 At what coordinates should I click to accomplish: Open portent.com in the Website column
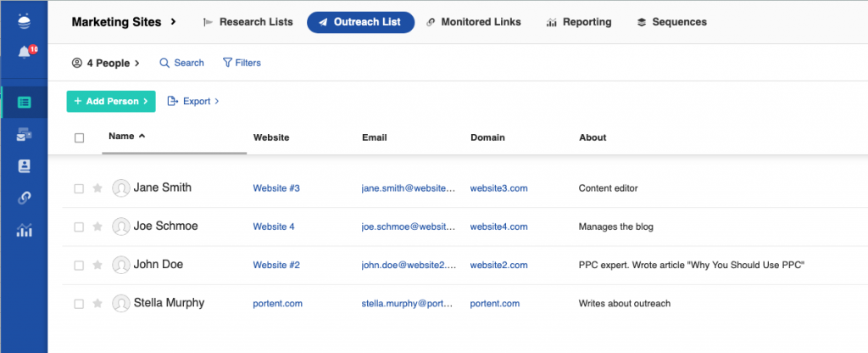277,303
